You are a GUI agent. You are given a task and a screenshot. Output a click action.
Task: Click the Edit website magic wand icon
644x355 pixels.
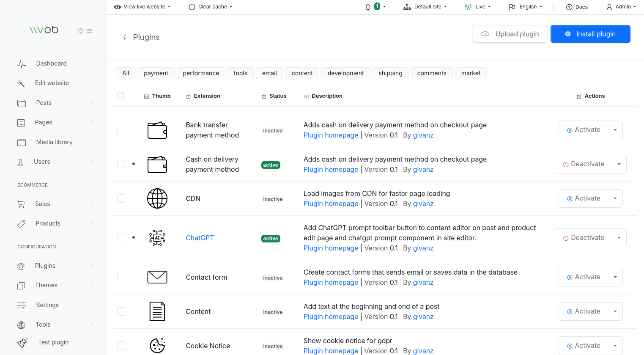(21, 83)
